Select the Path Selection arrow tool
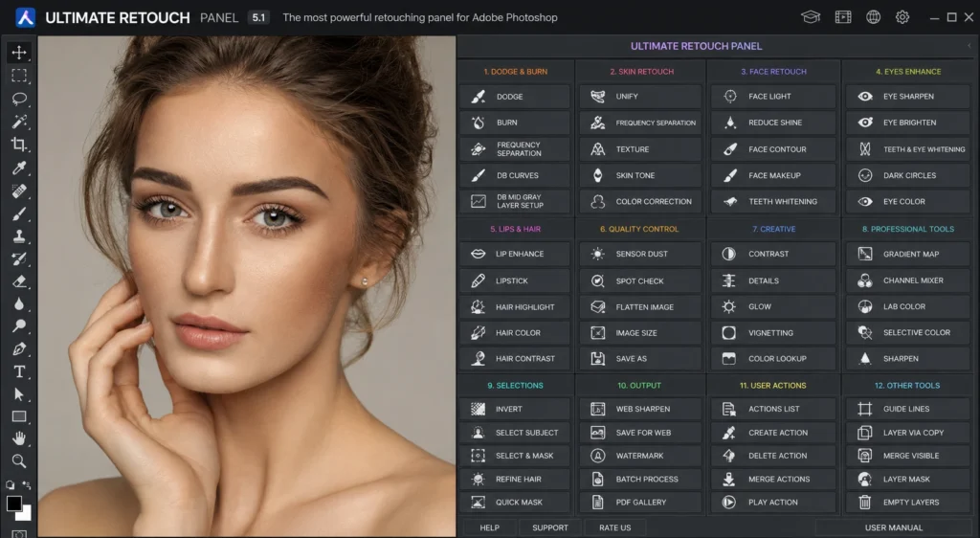The height and width of the screenshot is (538, 980). point(19,394)
